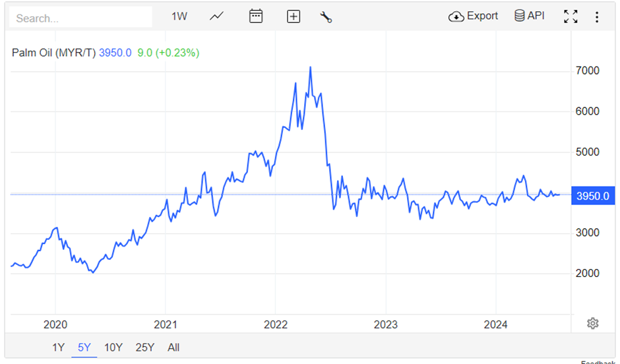The image size is (620, 364).
Task: Click the 2021 x-axis label
Action: click(x=166, y=325)
